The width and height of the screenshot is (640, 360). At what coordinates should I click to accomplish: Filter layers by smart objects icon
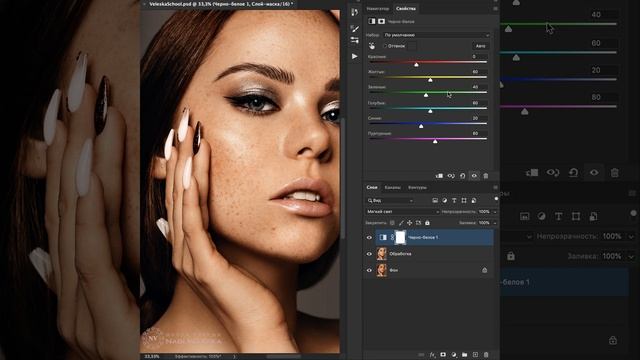click(474, 200)
